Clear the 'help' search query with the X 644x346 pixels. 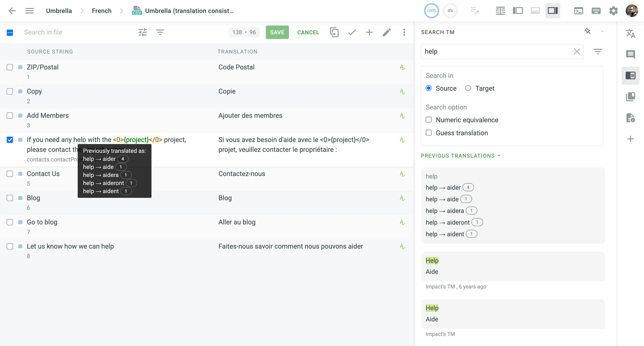[577, 52]
